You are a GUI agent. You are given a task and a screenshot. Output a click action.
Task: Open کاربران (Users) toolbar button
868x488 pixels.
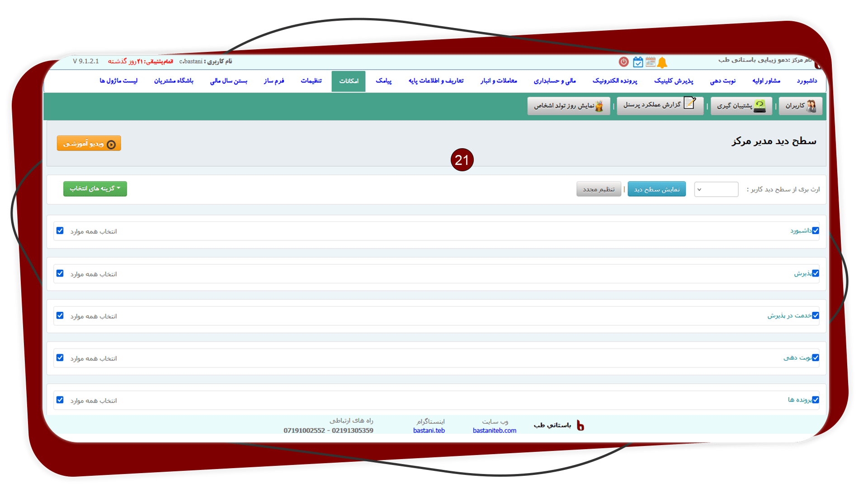(x=801, y=106)
